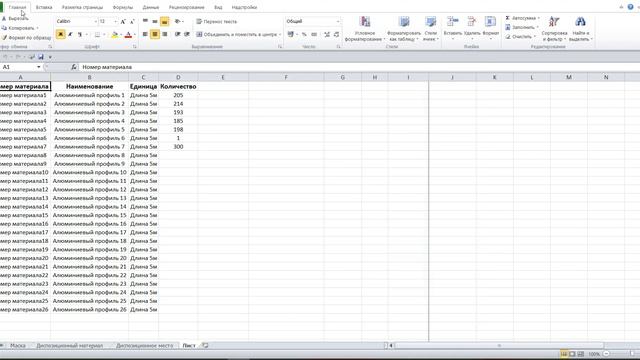
Task: Click the Increase Font Size icon
Action: tap(123, 21)
